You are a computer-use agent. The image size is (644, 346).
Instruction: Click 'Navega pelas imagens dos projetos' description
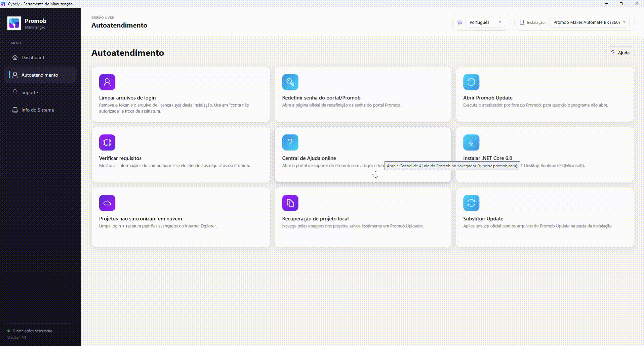tap(353, 226)
